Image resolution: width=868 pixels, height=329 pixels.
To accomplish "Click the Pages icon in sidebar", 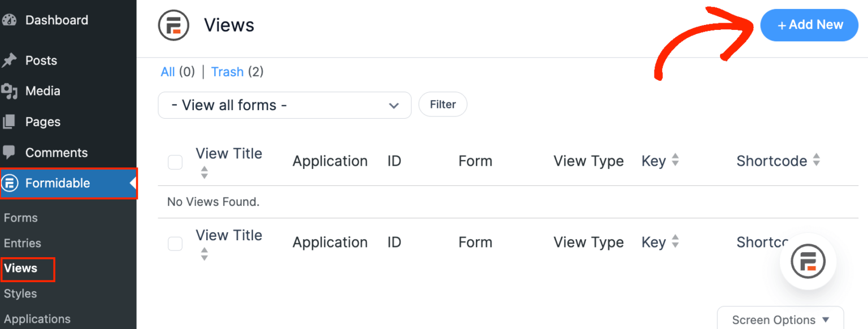I will coord(10,122).
